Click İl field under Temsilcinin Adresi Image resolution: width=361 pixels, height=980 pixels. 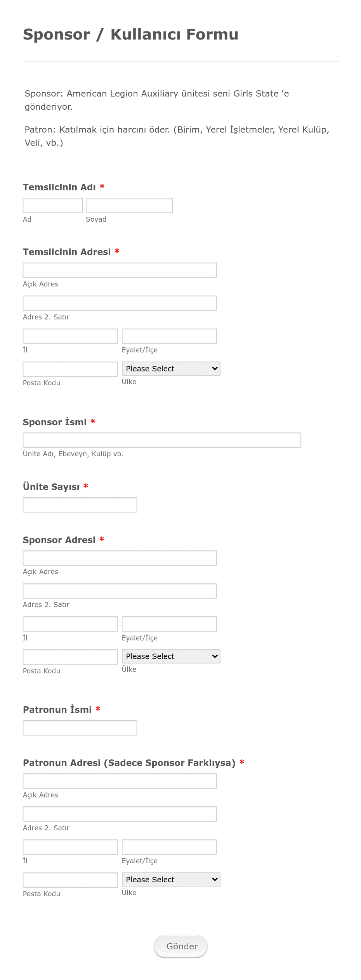70,336
